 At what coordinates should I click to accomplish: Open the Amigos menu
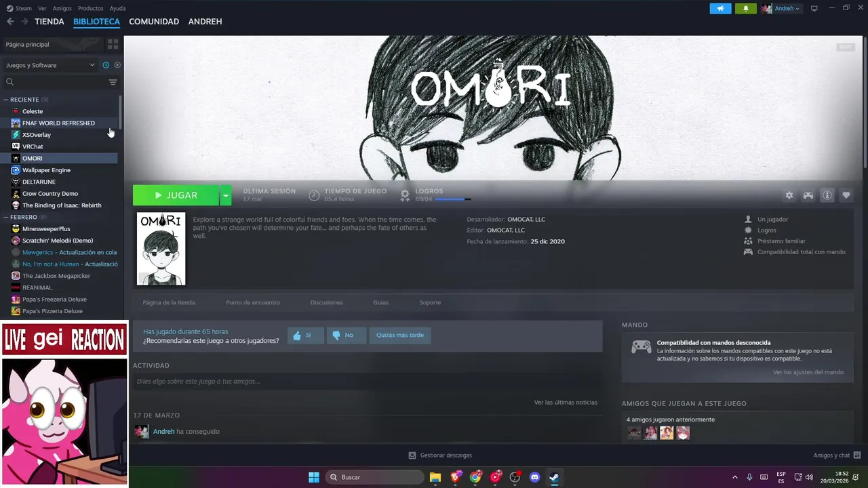(x=62, y=8)
